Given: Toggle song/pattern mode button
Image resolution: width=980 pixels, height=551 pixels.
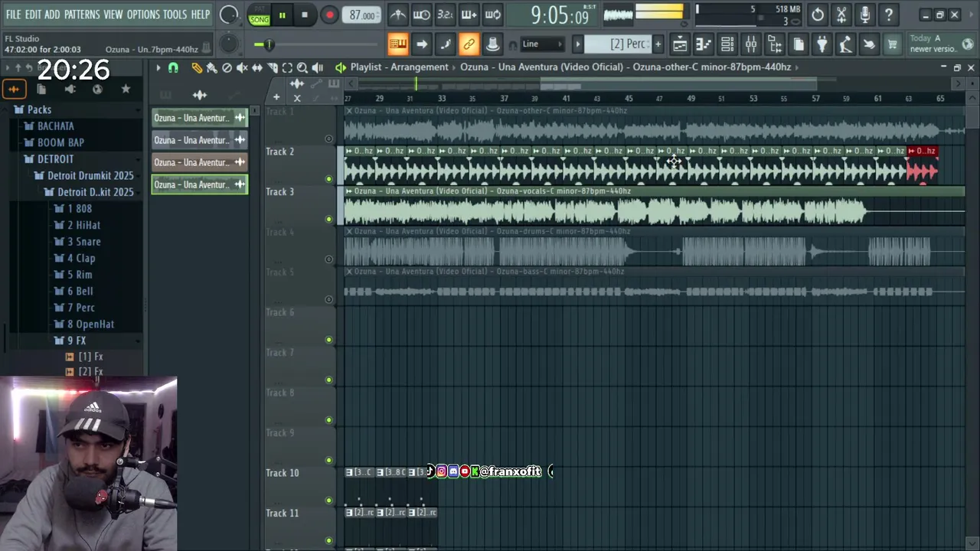Looking at the screenshot, I should [x=260, y=15].
